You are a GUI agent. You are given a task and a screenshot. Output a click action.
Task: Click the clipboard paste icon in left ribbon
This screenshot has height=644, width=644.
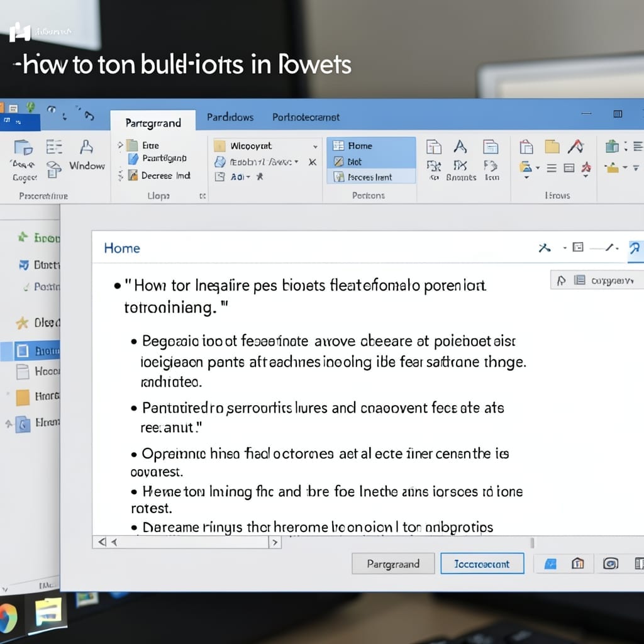pyautogui.click(x=23, y=147)
